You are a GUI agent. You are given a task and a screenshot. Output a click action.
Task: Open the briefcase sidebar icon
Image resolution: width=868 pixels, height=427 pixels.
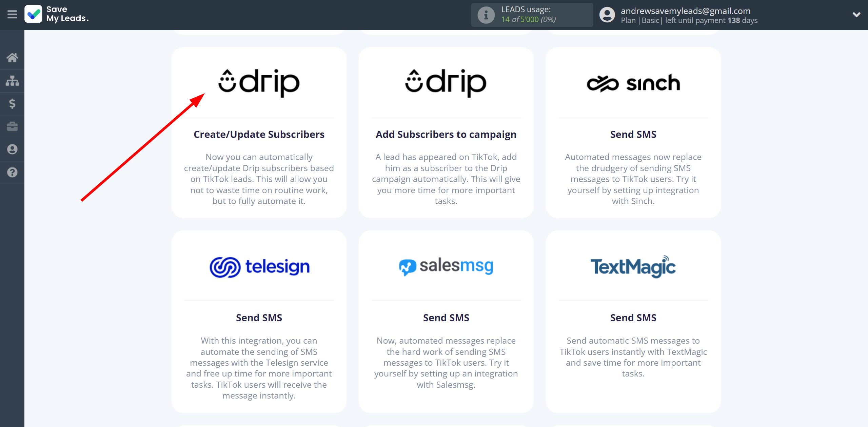tap(12, 126)
